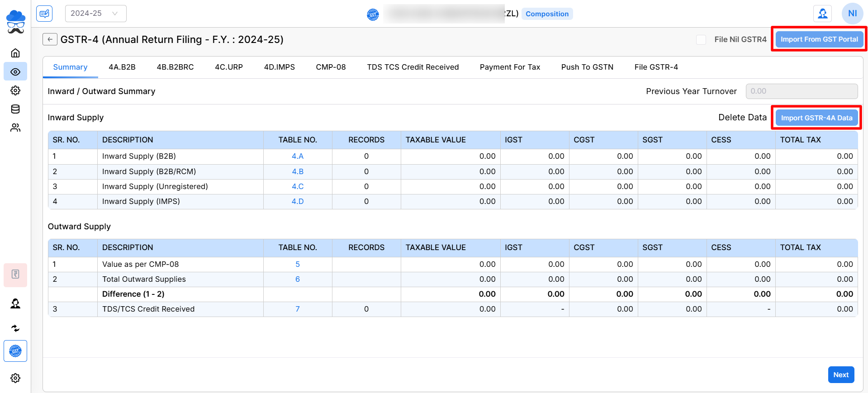Open table 4.A link for Inward Supply B2B
Screen dimensions: 868x393
tap(298, 156)
